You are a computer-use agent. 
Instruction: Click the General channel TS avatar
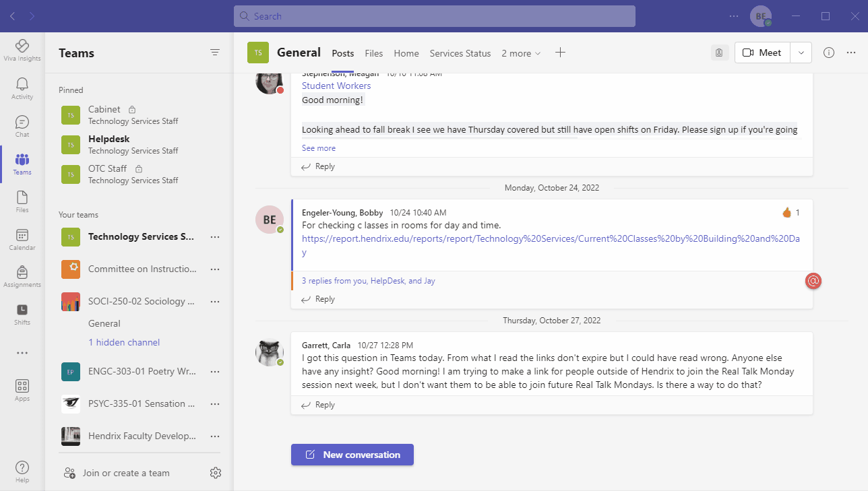[x=258, y=53]
